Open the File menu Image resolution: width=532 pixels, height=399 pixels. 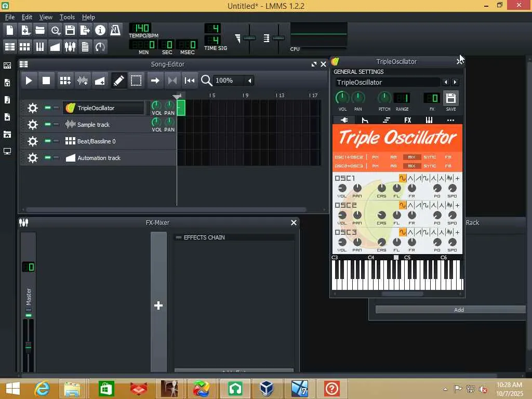[10, 17]
